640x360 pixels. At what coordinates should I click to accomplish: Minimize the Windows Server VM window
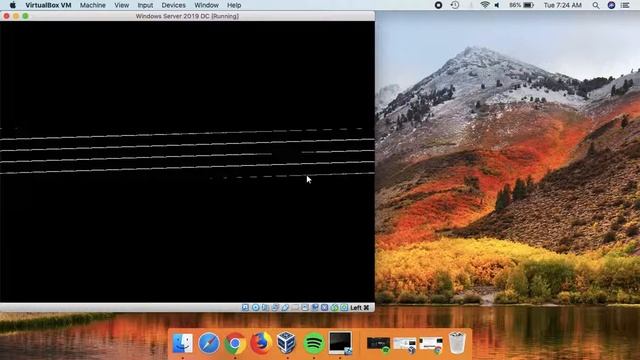pyautogui.click(x=16, y=16)
